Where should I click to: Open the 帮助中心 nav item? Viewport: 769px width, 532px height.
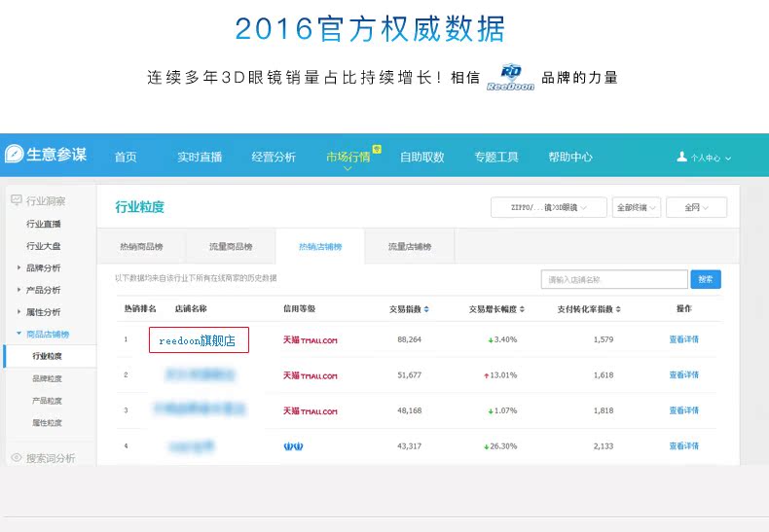pyautogui.click(x=570, y=157)
